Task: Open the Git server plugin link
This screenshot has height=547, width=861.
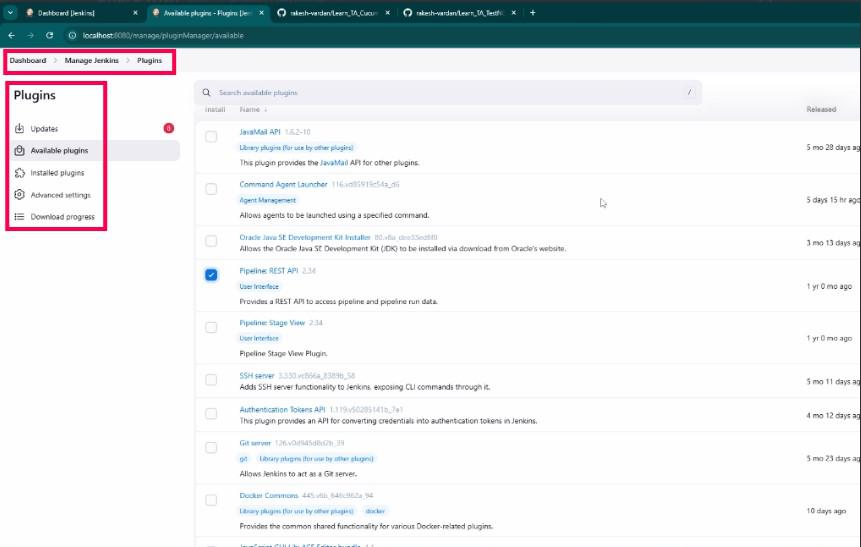Action: pos(255,443)
